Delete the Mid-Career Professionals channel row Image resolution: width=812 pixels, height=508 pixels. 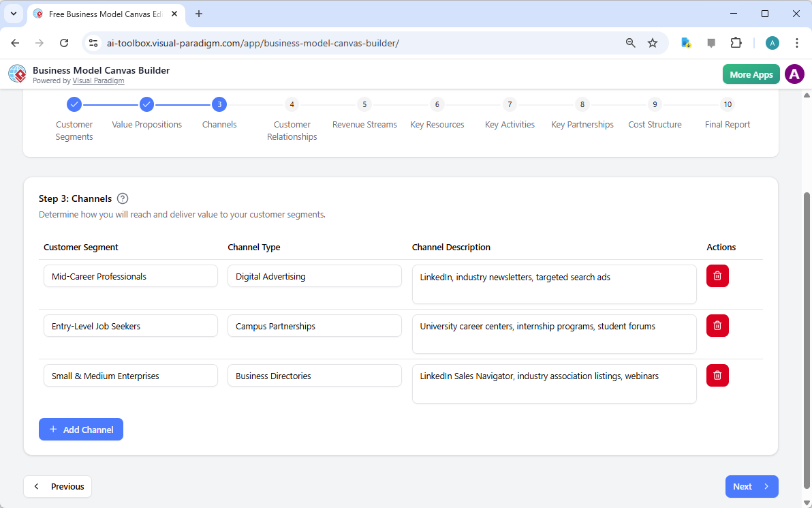coord(717,275)
